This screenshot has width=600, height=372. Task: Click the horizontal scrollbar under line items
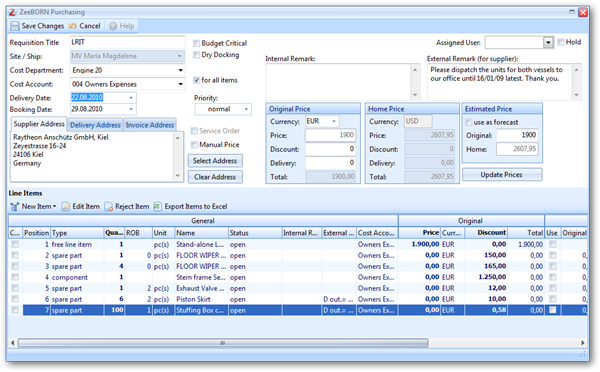tap(223, 343)
